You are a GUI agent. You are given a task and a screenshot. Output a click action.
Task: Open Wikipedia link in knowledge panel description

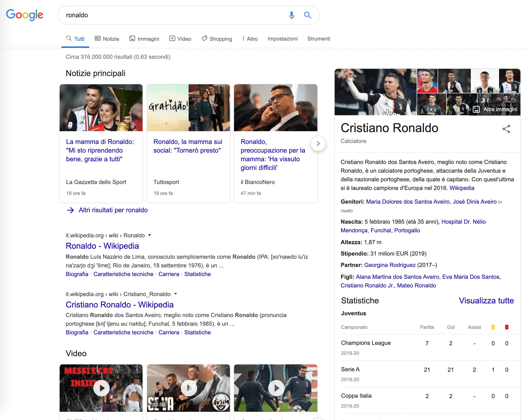coord(462,188)
